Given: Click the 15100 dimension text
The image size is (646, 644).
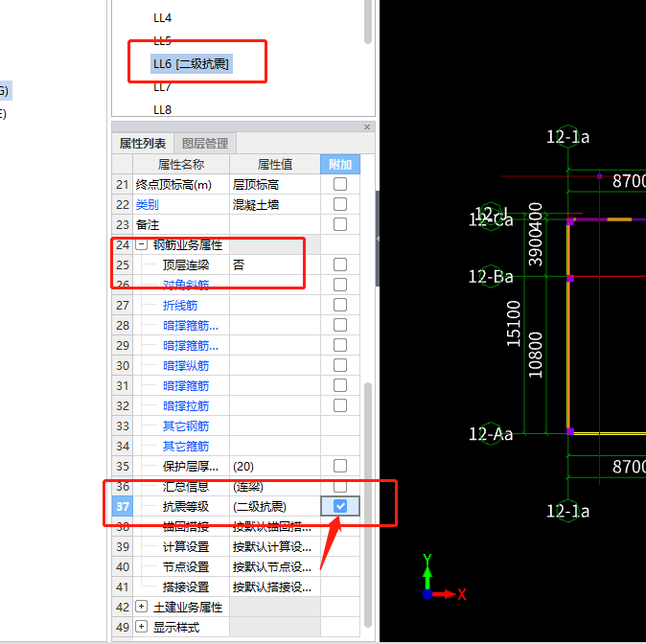Looking at the screenshot, I should (514, 324).
